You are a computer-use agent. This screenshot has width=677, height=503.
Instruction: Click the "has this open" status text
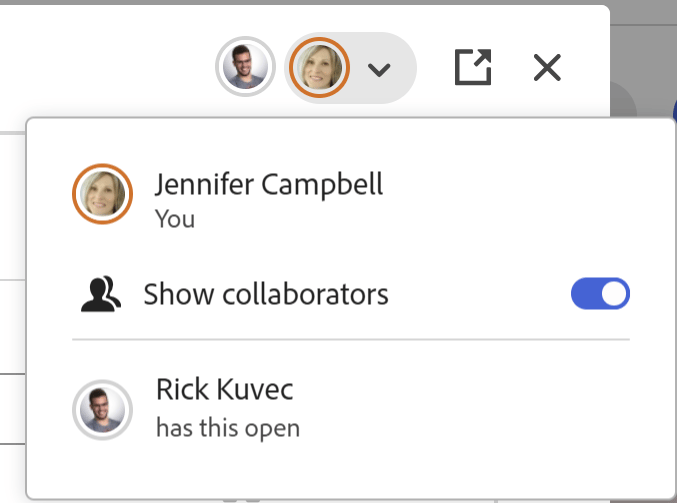pos(227,428)
